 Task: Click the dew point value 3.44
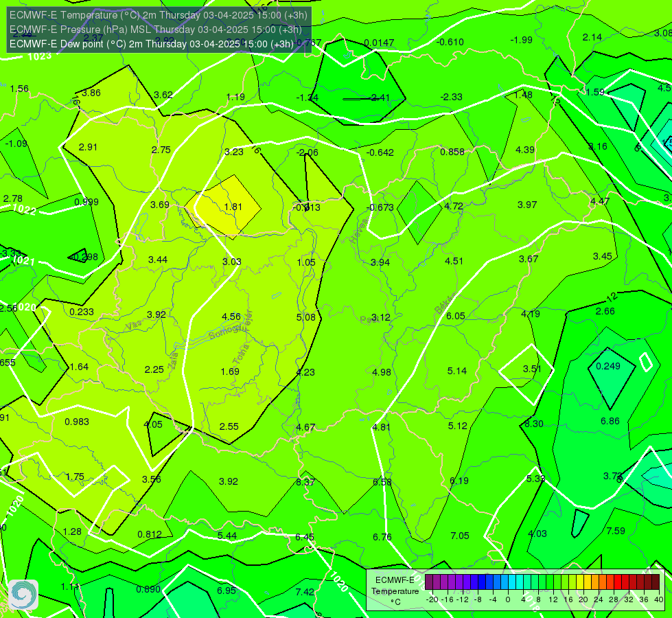158,260
